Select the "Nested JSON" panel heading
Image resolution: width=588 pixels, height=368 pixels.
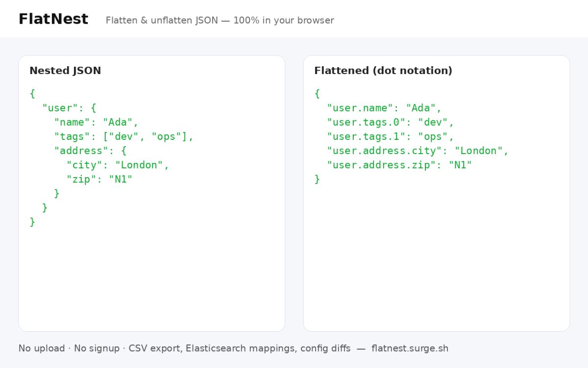[x=65, y=71]
